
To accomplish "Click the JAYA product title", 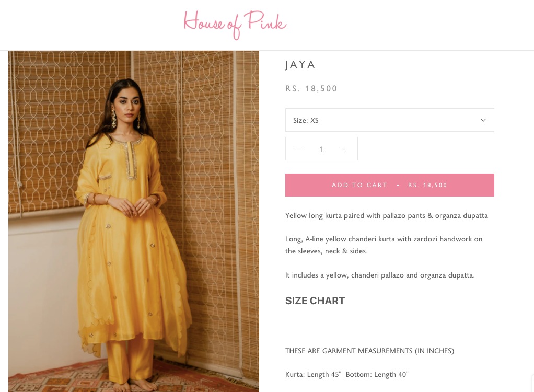I will pos(300,65).
